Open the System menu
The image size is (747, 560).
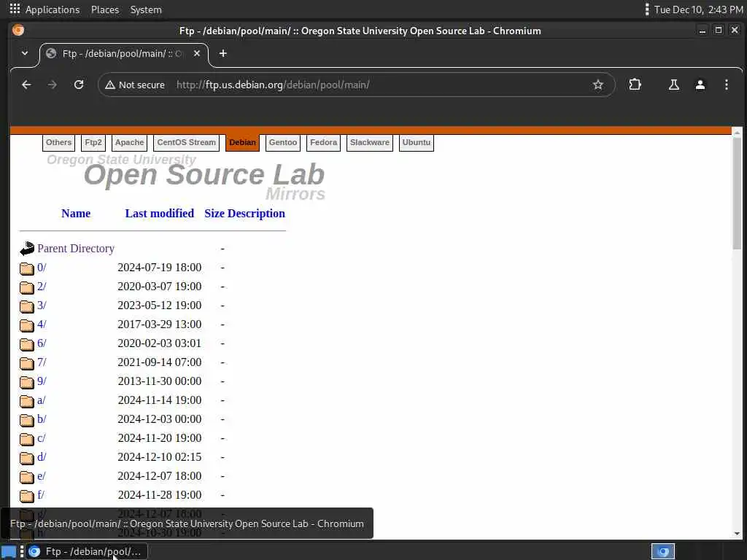[146, 9]
